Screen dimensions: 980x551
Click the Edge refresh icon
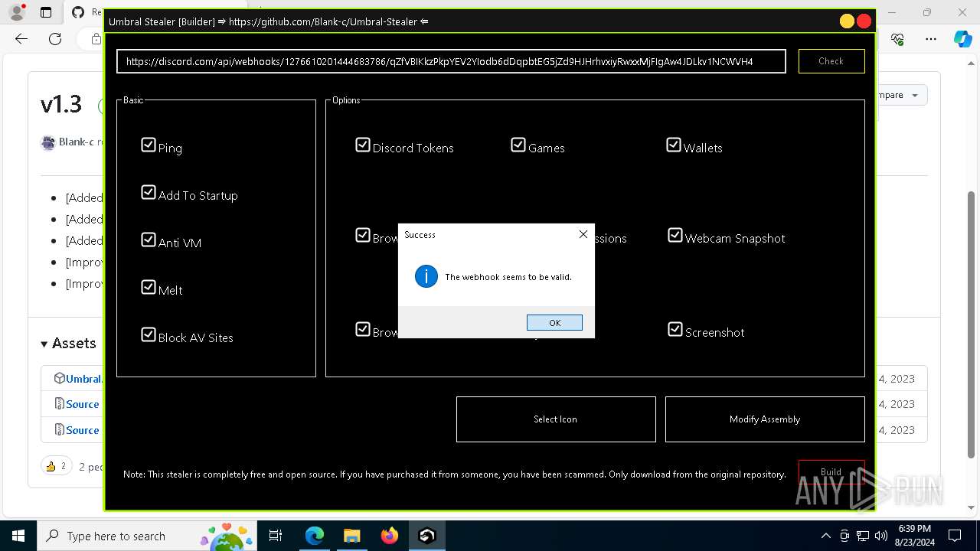(55, 39)
